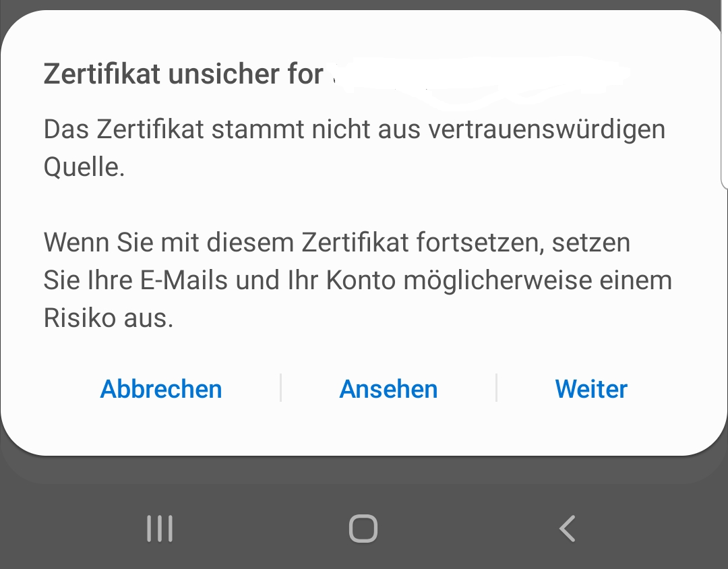Click the word "Quelle." in the message
The width and height of the screenshot is (728, 569).
pos(84,167)
